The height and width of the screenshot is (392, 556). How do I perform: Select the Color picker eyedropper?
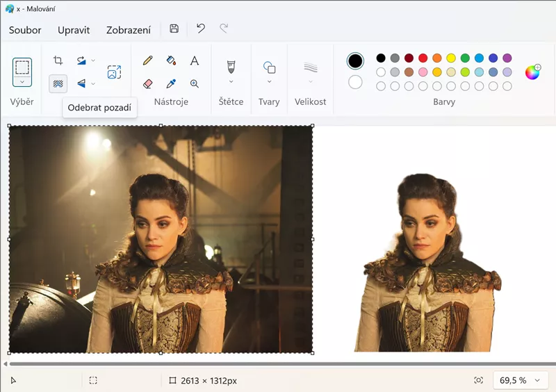(171, 83)
